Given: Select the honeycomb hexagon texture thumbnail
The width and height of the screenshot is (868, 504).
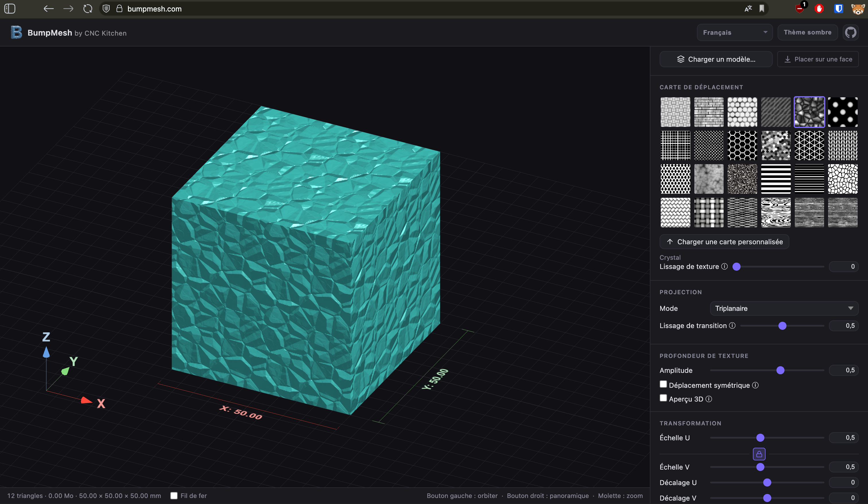Looking at the screenshot, I should 742,146.
